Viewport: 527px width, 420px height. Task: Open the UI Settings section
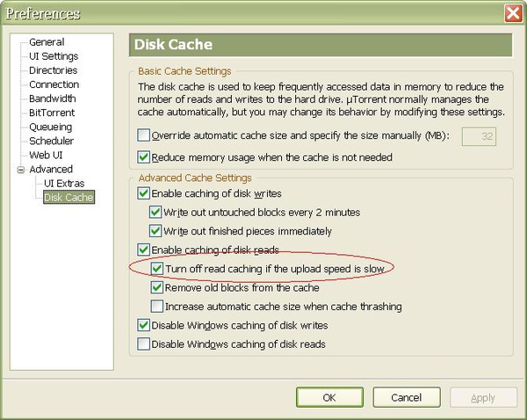coord(54,56)
